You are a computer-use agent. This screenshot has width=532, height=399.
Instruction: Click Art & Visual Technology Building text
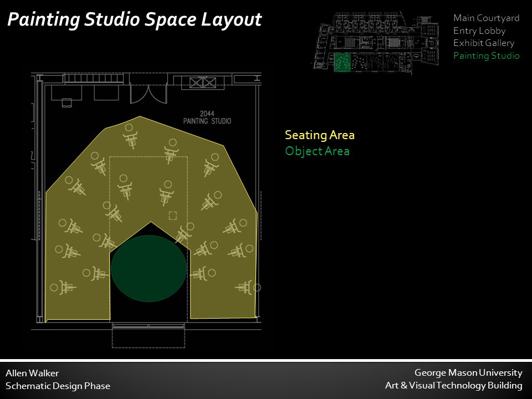coord(454,386)
